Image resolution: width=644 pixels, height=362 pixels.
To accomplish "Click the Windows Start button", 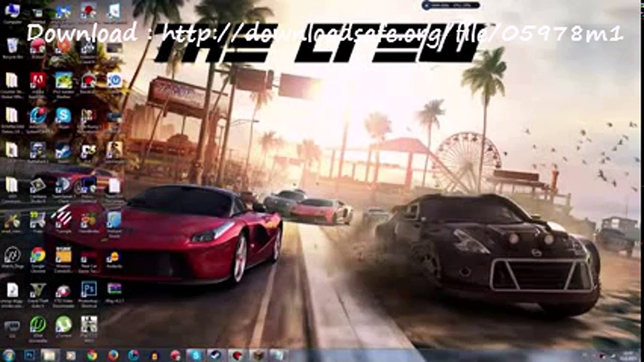I will [9, 355].
